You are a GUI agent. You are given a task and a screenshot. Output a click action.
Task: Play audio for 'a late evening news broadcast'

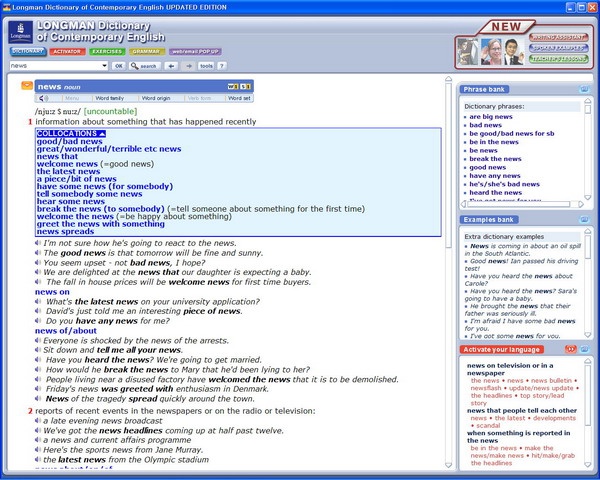[38, 420]
